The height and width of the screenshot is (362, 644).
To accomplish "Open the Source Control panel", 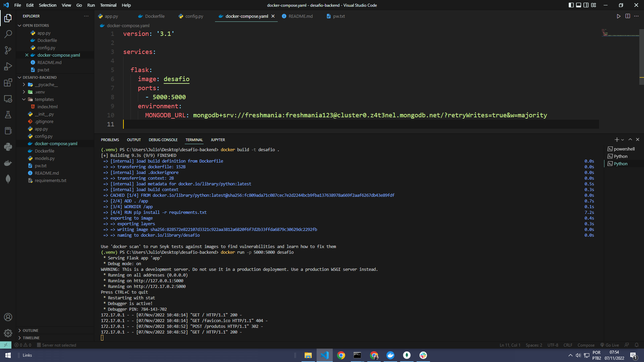I will click(8, 50).
